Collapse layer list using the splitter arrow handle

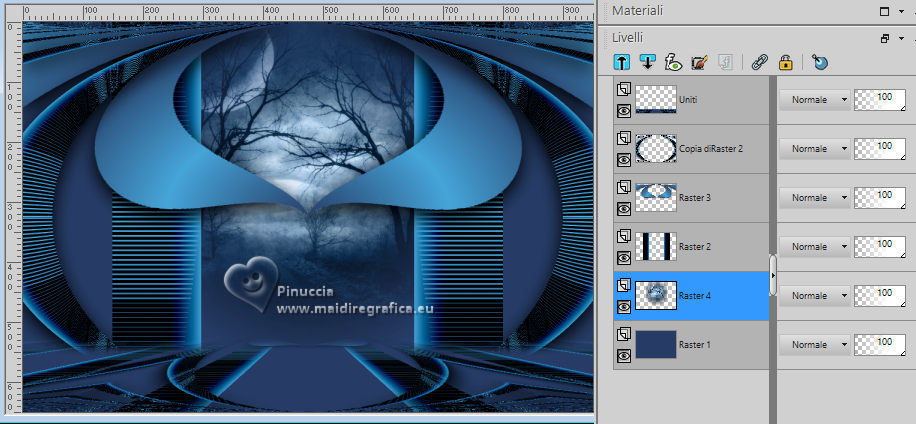click(x=773, y=275)
